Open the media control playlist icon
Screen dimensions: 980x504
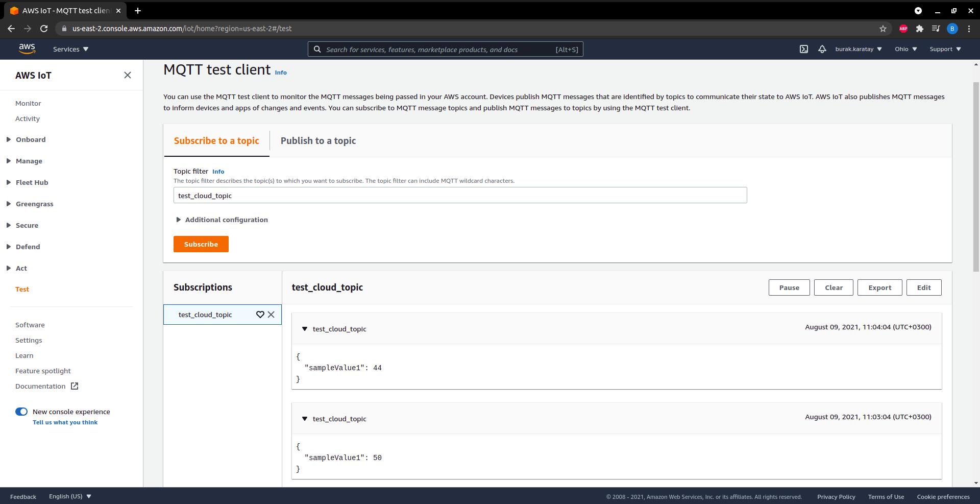click(936, 29)
